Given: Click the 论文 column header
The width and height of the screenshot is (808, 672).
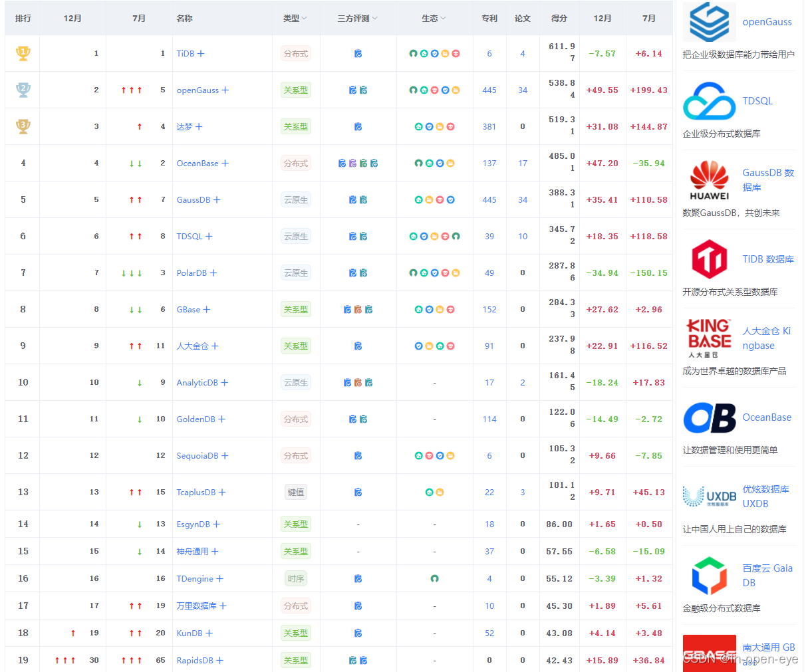Looking at the screenshot, I should pos(523,19).
